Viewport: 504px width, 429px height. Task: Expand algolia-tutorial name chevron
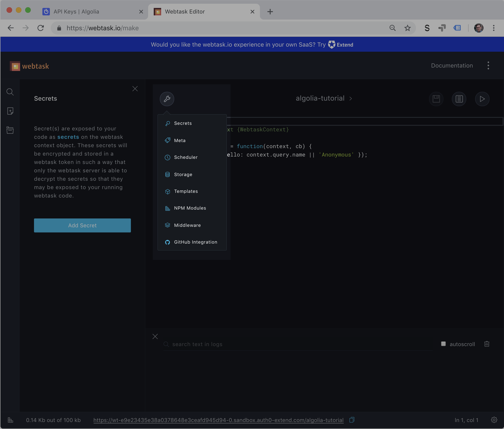[351, 99]
